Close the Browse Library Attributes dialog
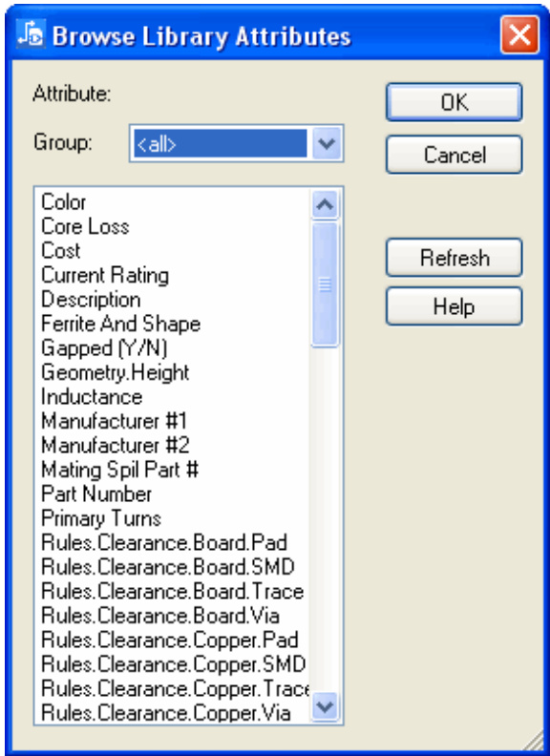The height and width of the screenshot is (756, 550). pos(519,34)
